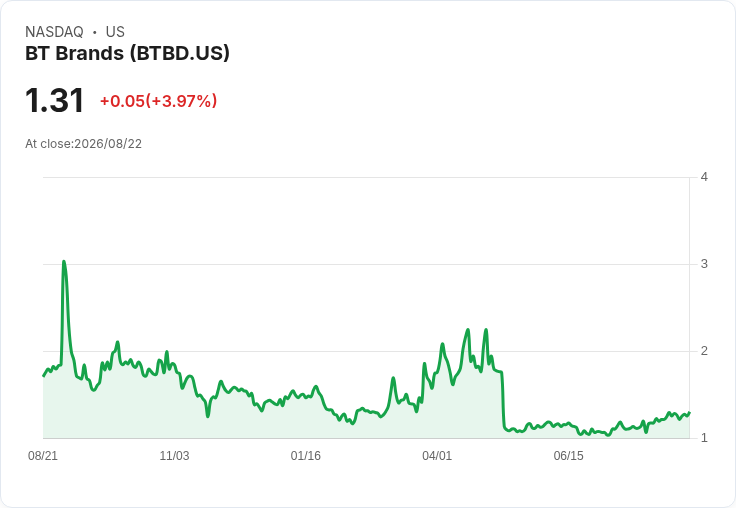Click the price axis label 1
This screenshot has width=736, height=508.
point(704,438)
